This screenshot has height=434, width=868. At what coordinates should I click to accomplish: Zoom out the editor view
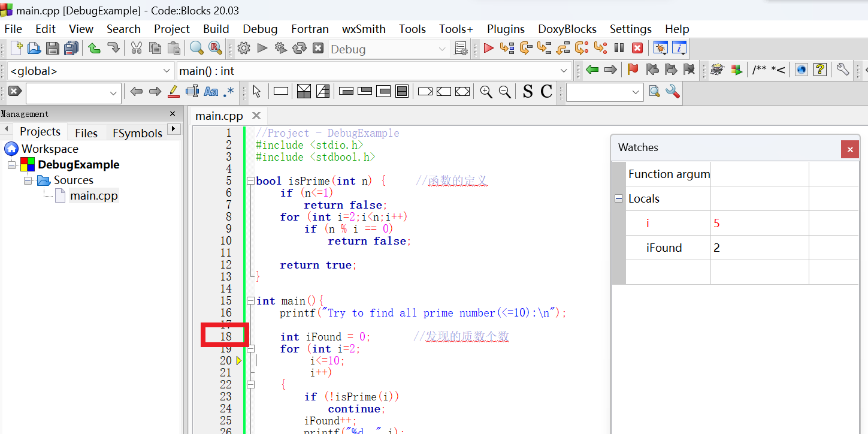coord(505,92)
